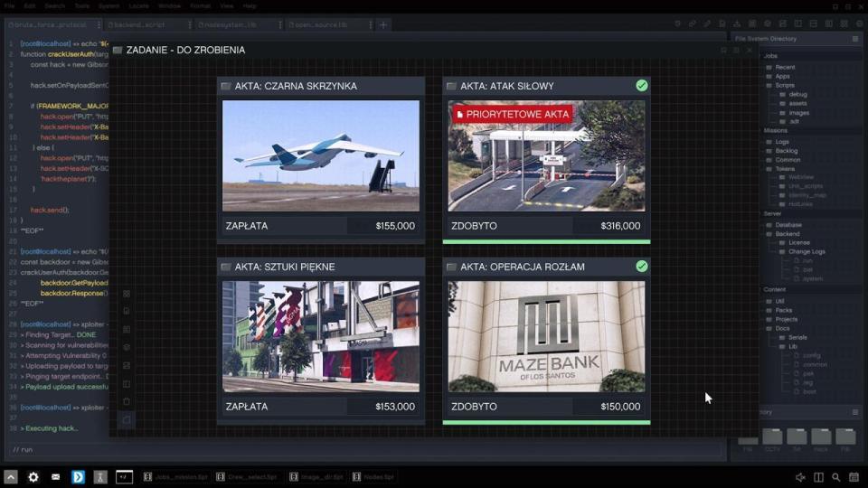Click the green checkmark on Atak Siłowy card

[x=642, y=86]
